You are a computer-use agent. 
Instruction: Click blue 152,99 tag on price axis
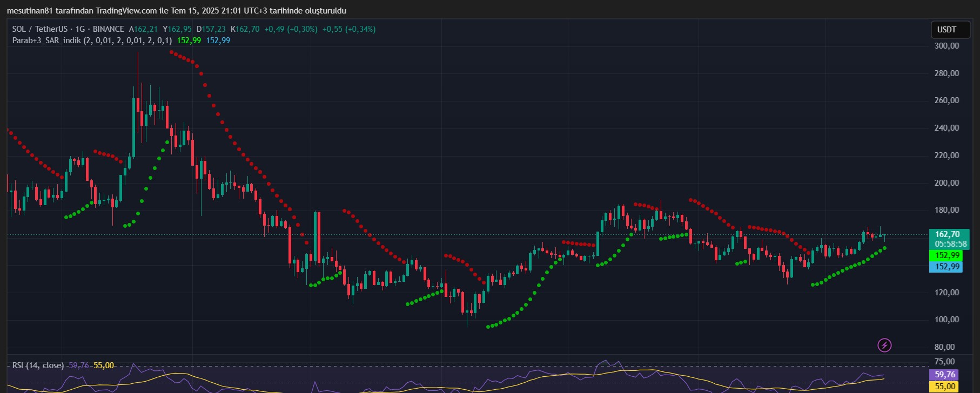point(946,267)
